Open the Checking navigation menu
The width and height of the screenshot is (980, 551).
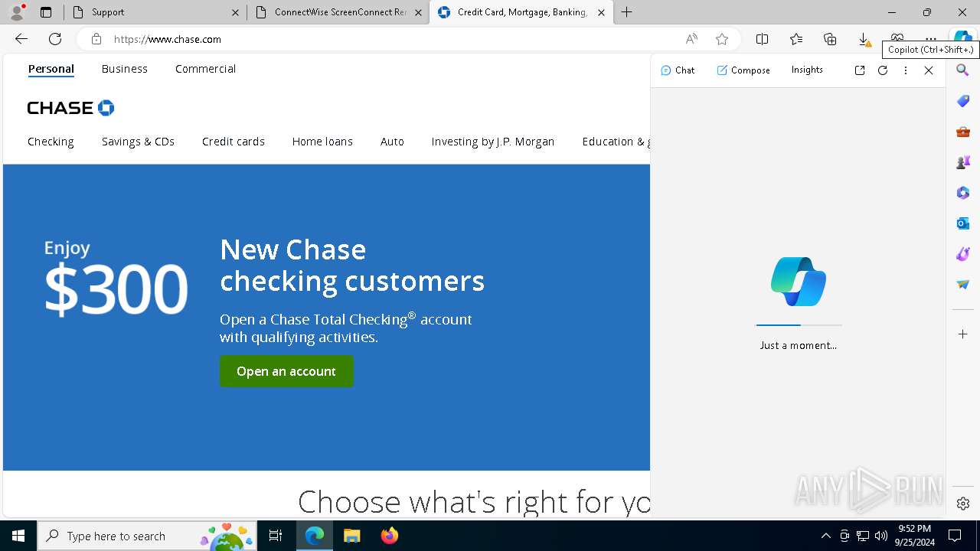coord(51,142)
